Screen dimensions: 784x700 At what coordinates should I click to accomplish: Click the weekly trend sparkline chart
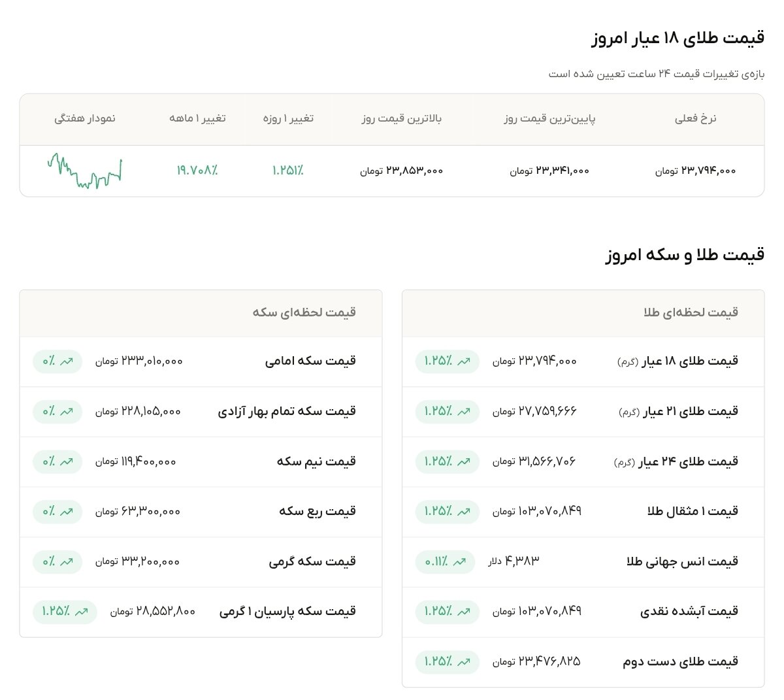[x=85, y=171]
